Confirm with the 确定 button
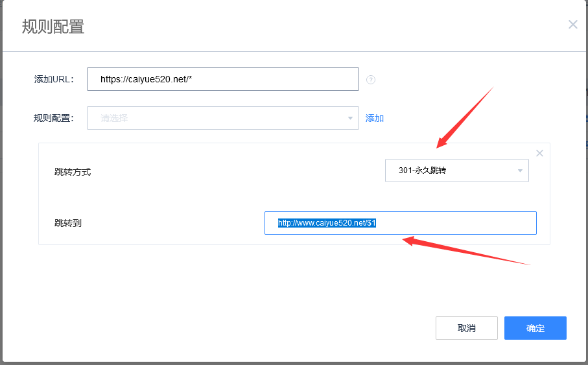Viewport: 588px width, 365px height. tap(535, 328)
